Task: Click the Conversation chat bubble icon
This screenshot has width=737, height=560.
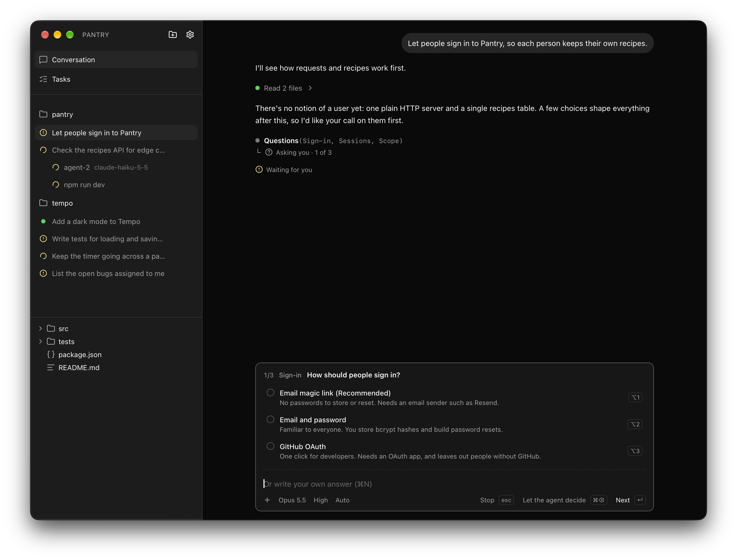Action: (x=43, y=60)
